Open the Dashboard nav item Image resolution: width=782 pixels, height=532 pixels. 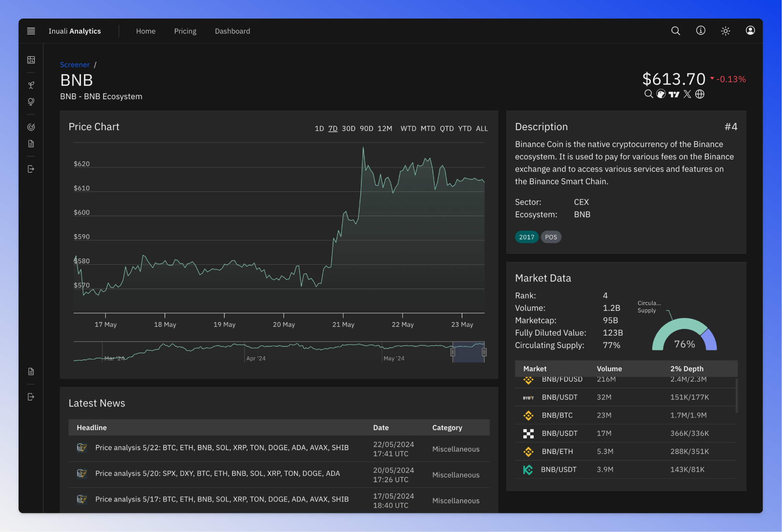[233, 31]
